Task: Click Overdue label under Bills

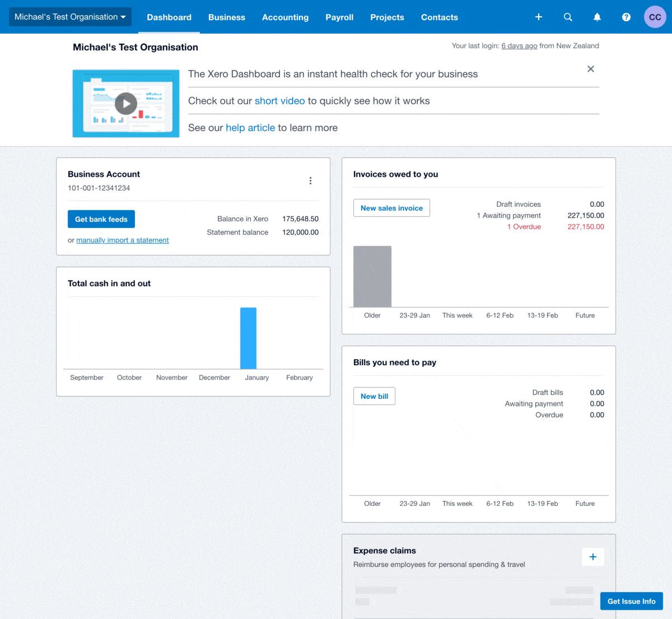Action: click(549, 415)
